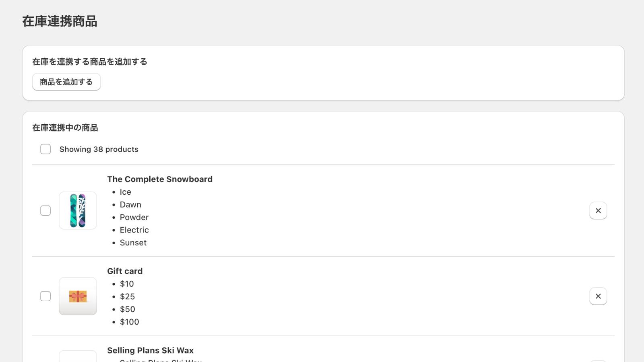Click the Selling Plans Ski Wax title
Viewport: 644px width, 362px height.
(x=150, y=350)
